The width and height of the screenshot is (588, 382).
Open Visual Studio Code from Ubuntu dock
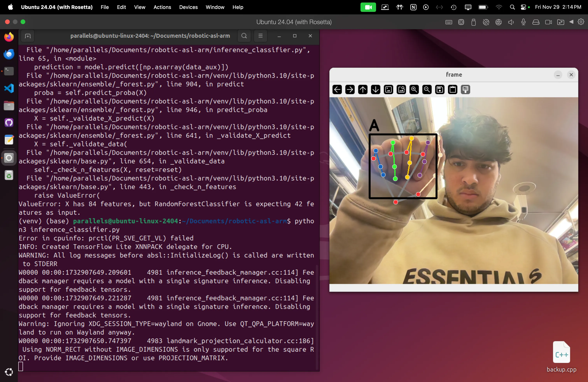[9, 88]
